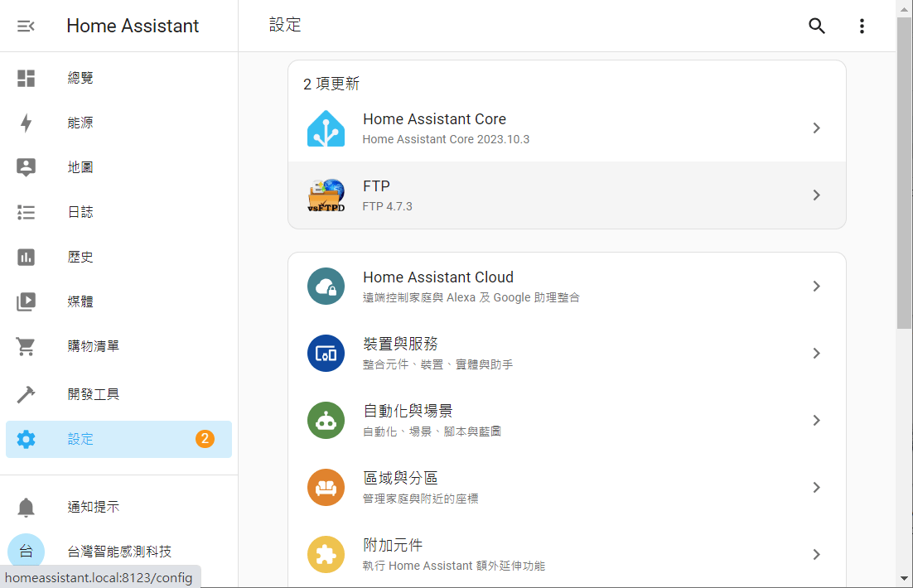
Task: Click the Home Assistant Cloud icon
Action: coord(326,287)
